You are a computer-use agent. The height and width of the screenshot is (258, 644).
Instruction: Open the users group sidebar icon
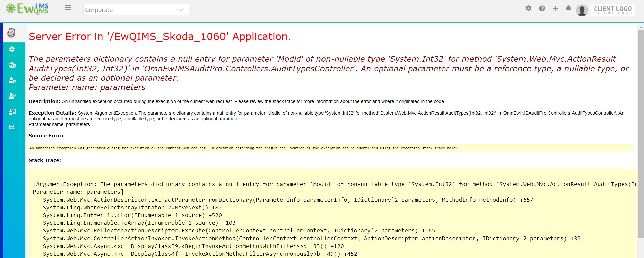point(12,65)
